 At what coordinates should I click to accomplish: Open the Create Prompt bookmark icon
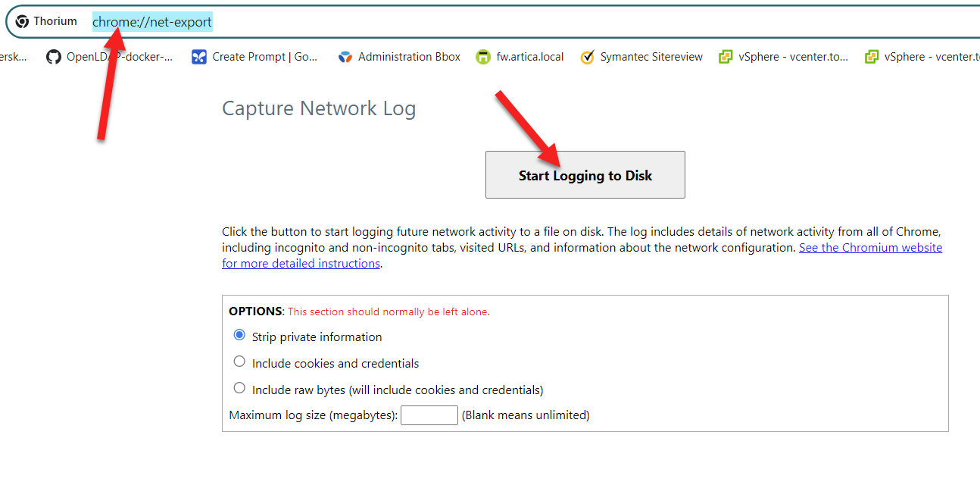199,57
